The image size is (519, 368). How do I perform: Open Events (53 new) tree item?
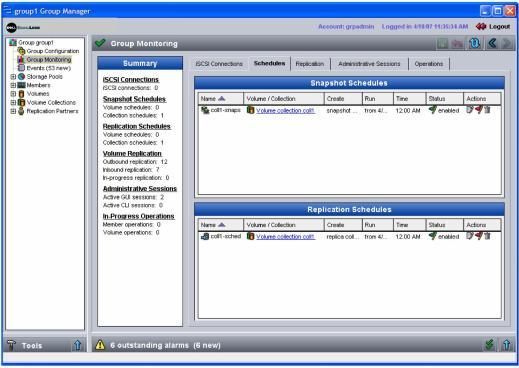pyautogui.click(x=49, y=68)
